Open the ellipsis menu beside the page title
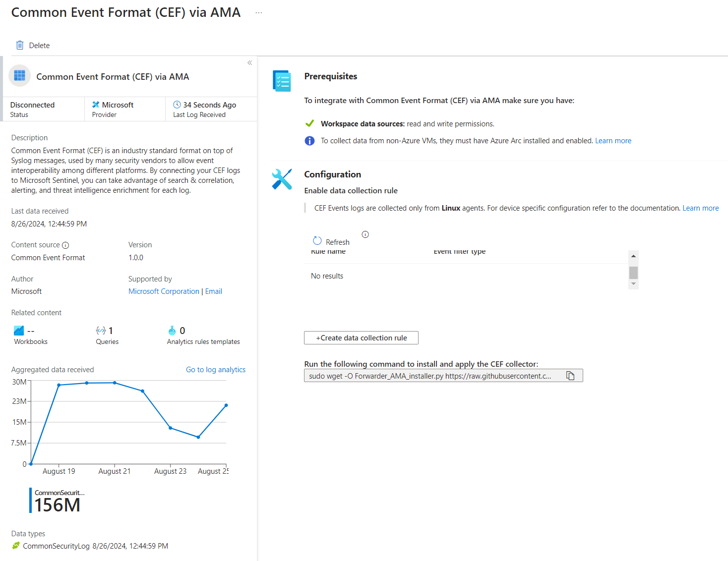Screen dimensions: 728x561 (x=258, y=13)
